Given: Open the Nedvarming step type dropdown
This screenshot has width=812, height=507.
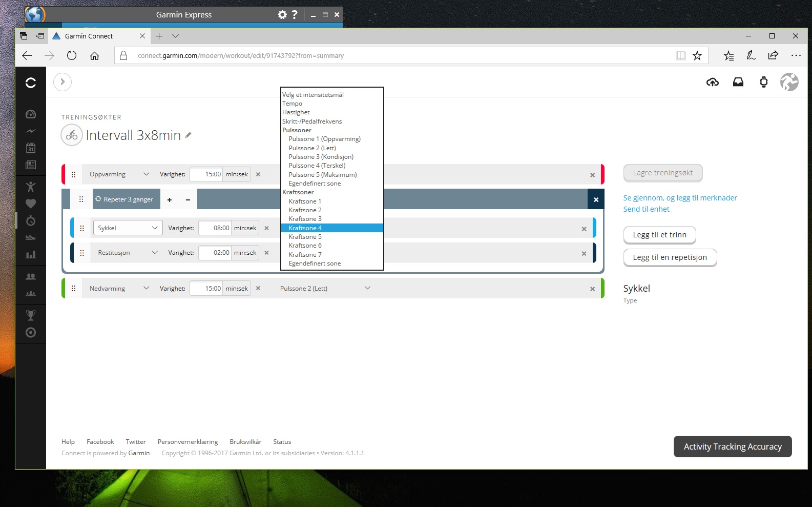Looking at the screenshot, I should 119,289.
